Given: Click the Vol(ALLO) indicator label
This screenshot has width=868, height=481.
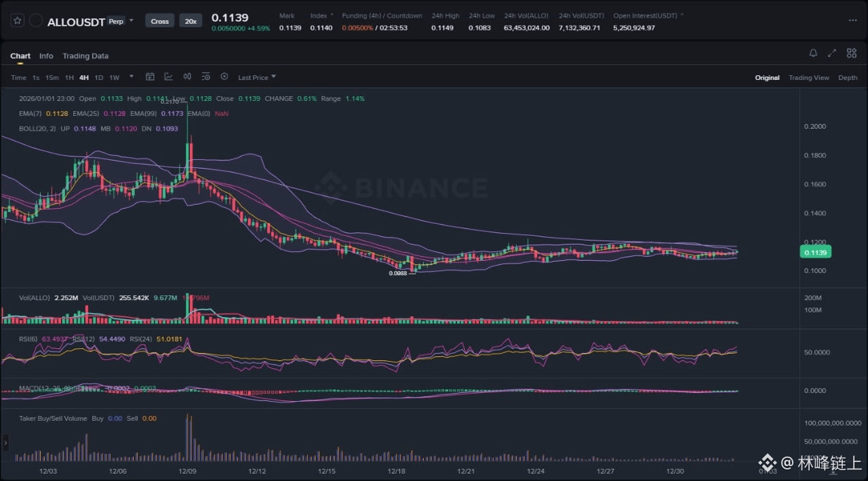Looking at the screenshot, I should click(33, 298).
